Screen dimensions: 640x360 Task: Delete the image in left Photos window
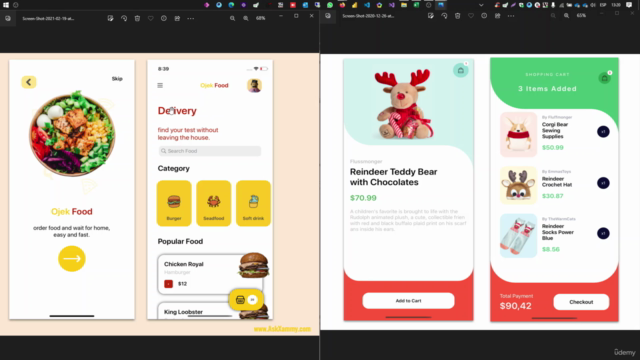point(137,18)
